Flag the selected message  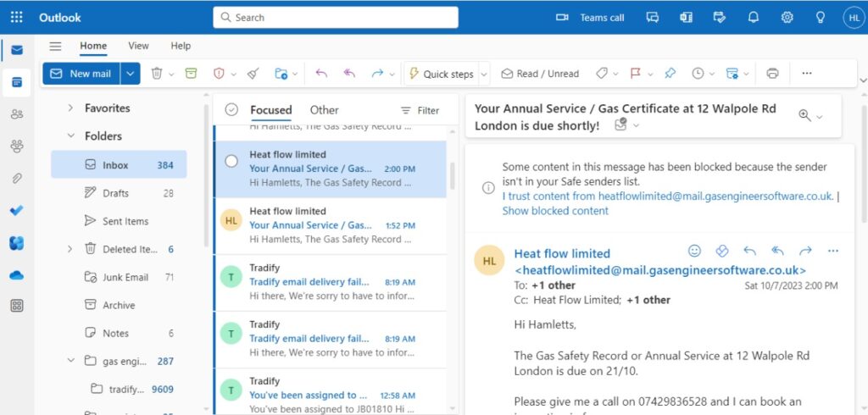click(635, 74)
